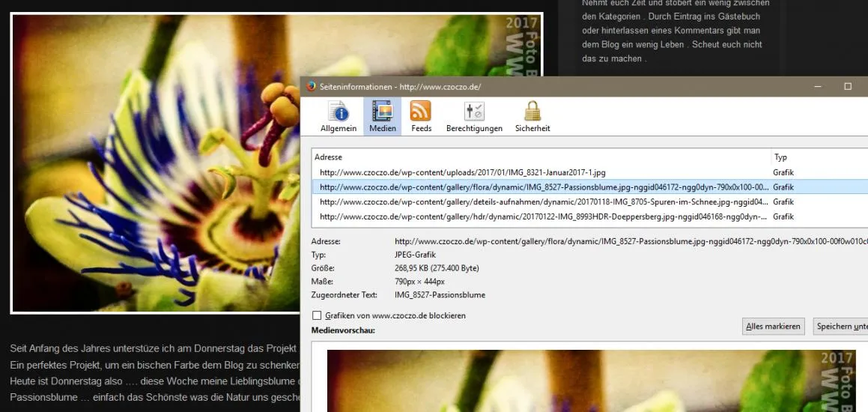Screen dimensions: 868x412
Task: Select the IMG_8321-Januar2017-1.jpg row
Action: 589,172
